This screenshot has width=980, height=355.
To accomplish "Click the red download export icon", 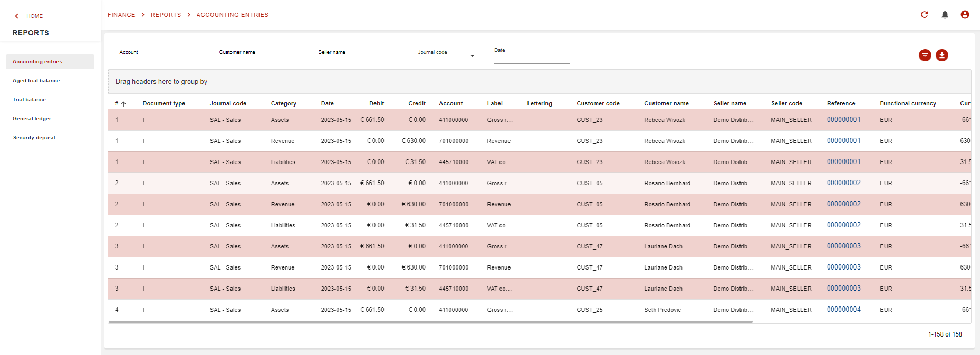I will (x=941, y=55).
